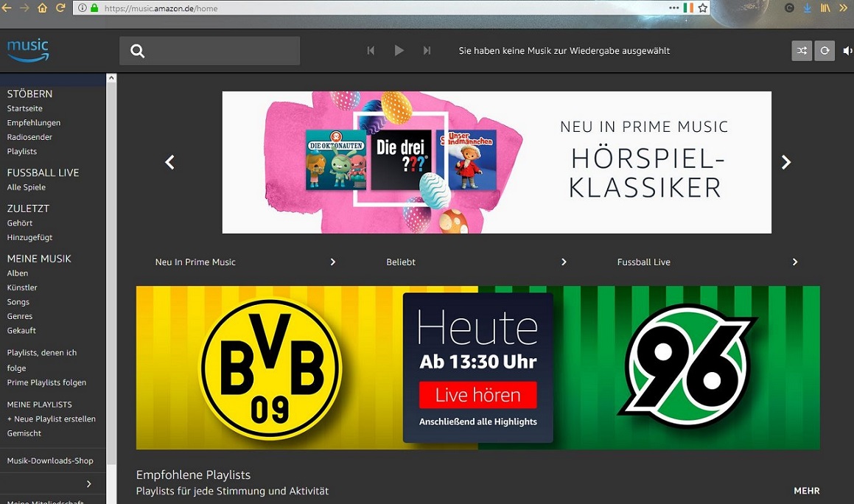
Task: Bookmark this page with star
Action: (x=703, y=8)
